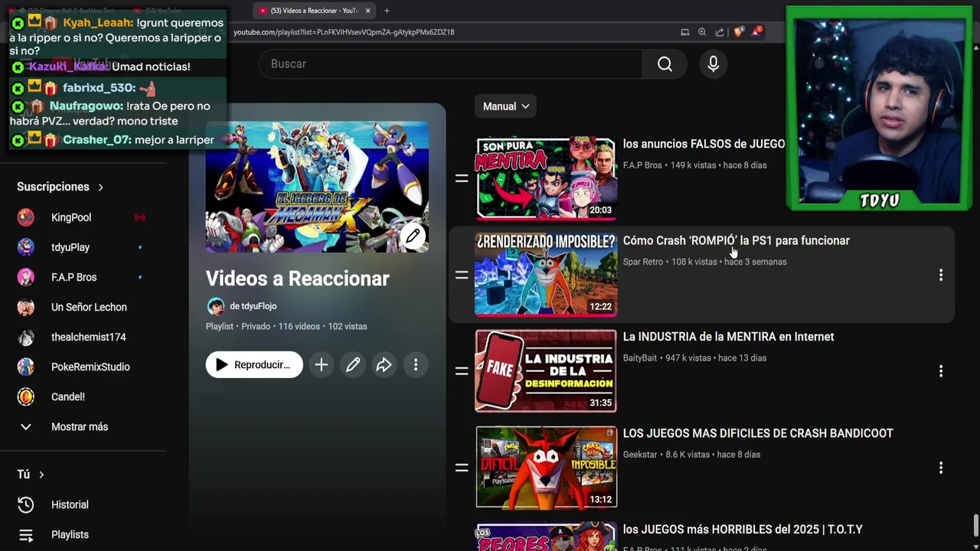This screenshot has height=551, width=980.
Task: Click the search magnifier button
Action: click(665, 64)
